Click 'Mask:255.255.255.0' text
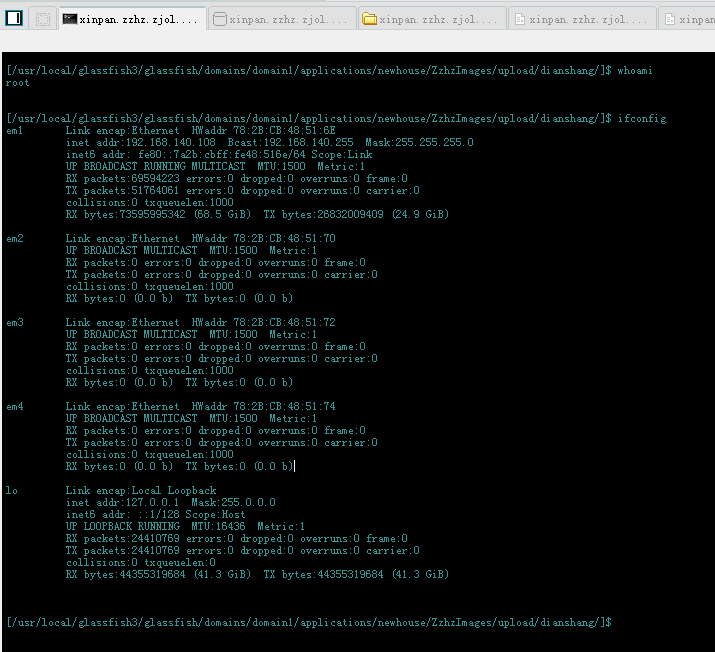 419,142
